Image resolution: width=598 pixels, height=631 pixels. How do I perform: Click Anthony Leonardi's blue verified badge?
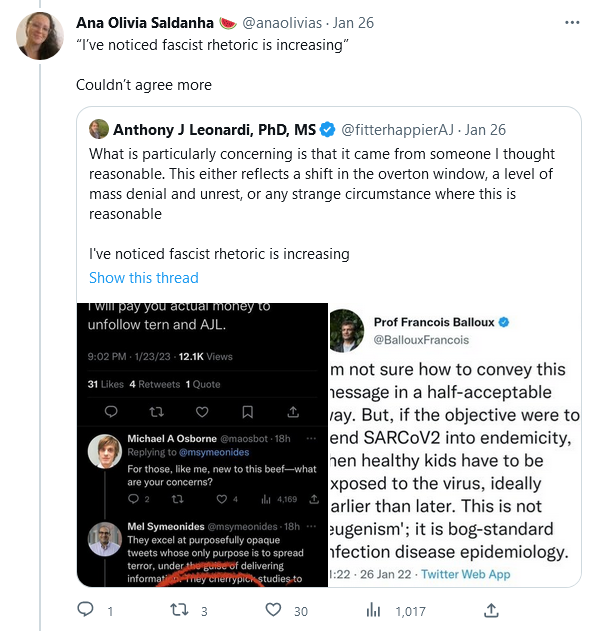(x=328, y=130)
